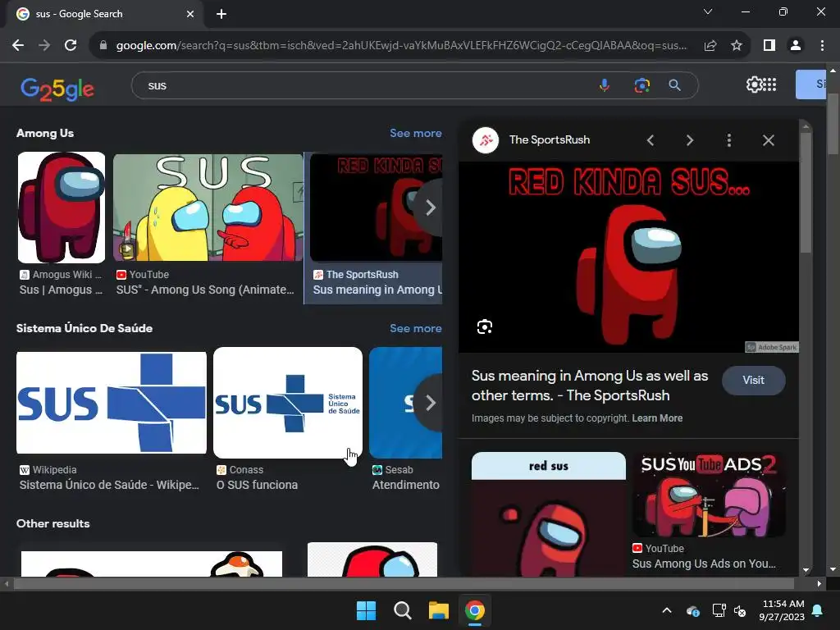Screen dimensions: 840x630
Task: Submit search with the magnifier icon
Action: tap(675, 85)
